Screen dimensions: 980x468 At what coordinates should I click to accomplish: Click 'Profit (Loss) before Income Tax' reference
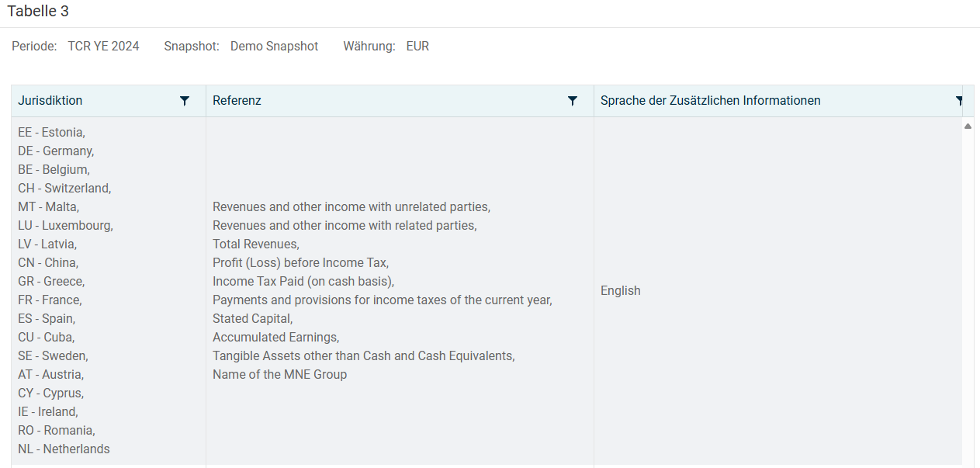point(300,263)
